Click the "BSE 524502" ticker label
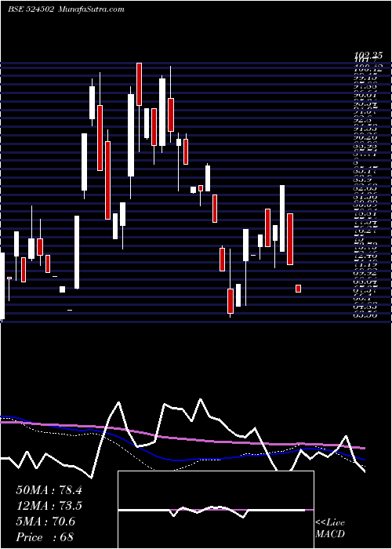The width and height of the screenshot is (392, 549). pyautogui.click(x=31, y=9)
